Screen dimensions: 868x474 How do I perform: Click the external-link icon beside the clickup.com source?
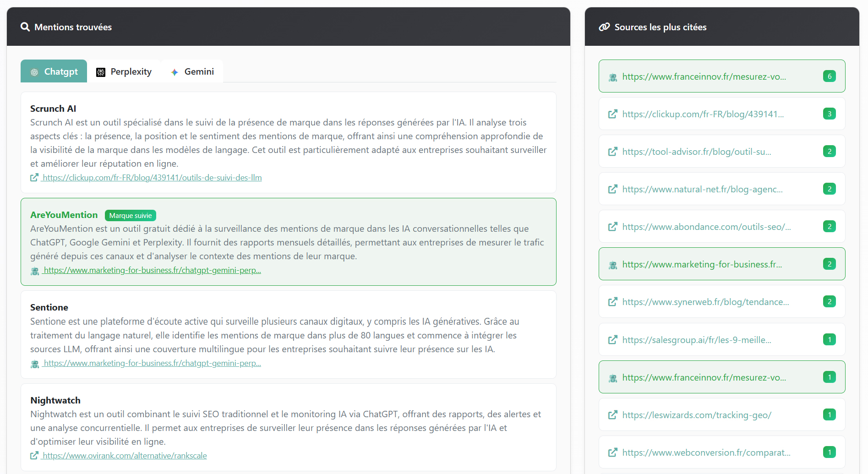[612, 114]
